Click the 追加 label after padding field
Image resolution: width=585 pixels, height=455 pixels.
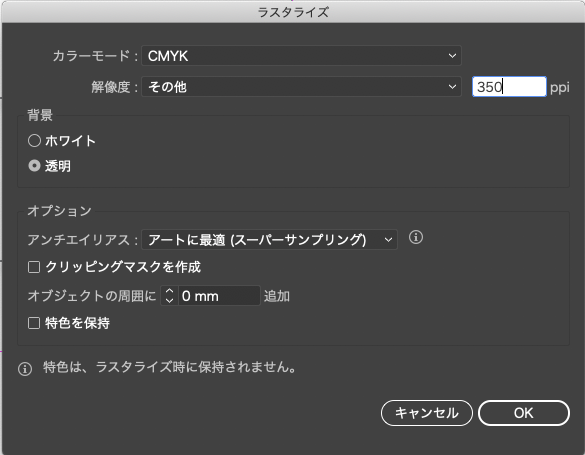click(277, 296)
